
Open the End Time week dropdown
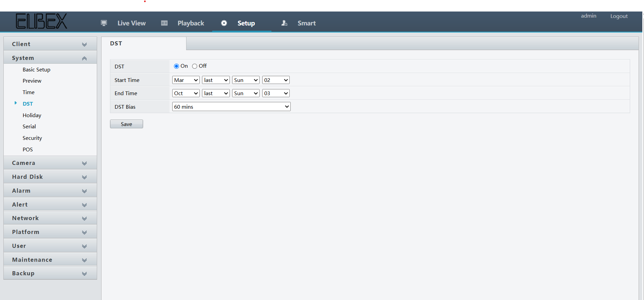point(216,93)
